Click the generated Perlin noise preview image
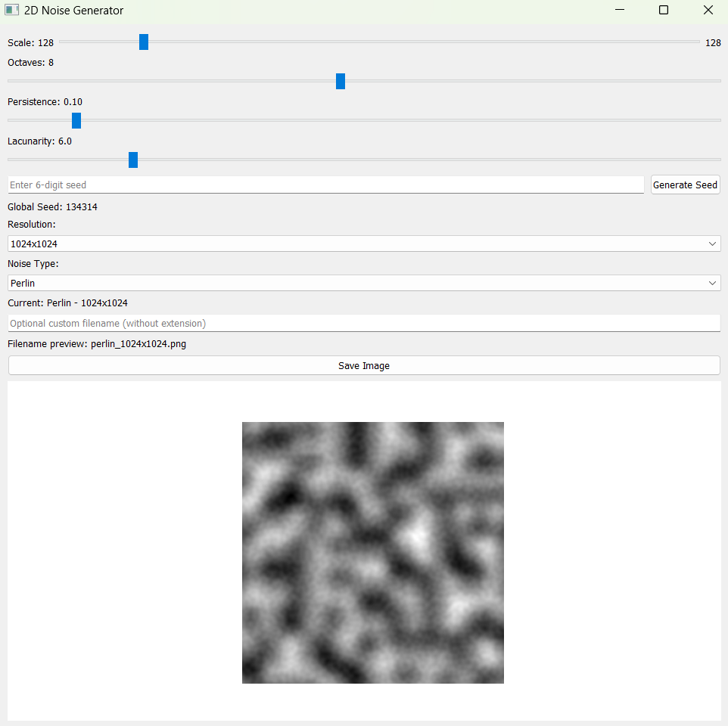The height and width of the screenshot is (726, 728). [372, 552]
